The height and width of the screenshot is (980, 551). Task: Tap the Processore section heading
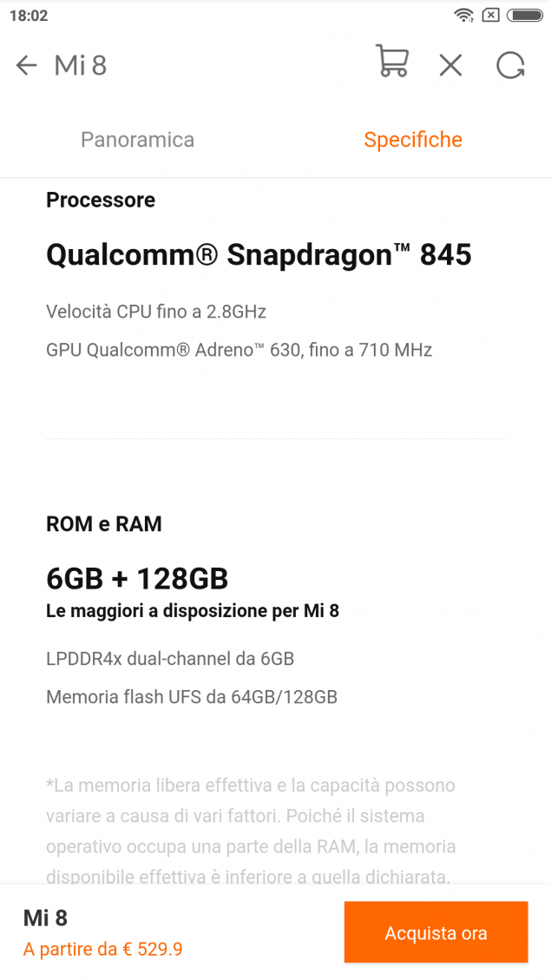pos(101,200)
